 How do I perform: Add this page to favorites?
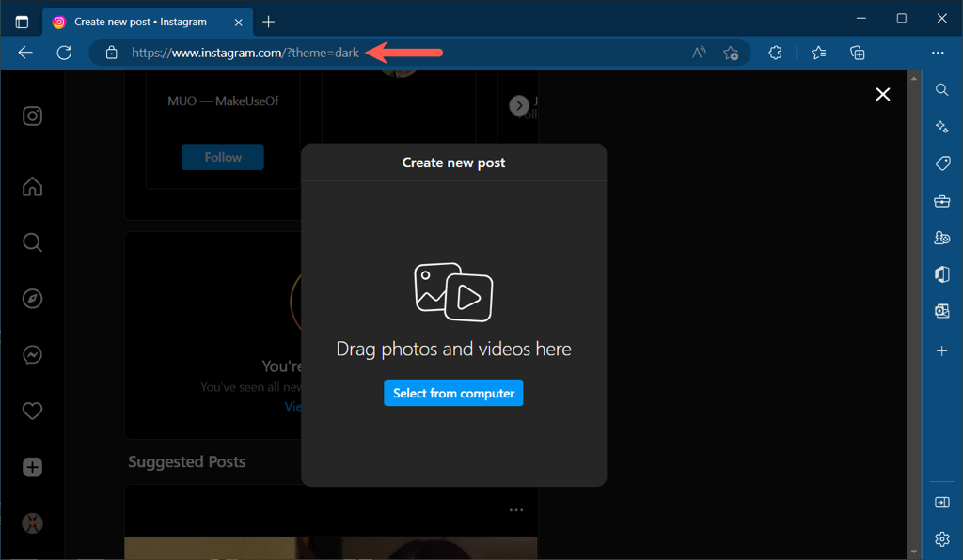point(731,54)
